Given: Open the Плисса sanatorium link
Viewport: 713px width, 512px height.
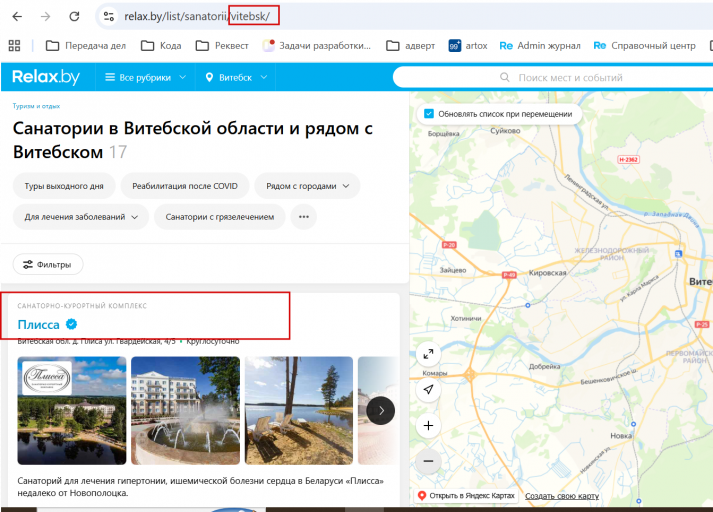Looking at the screenshot, I should (39, 325).
